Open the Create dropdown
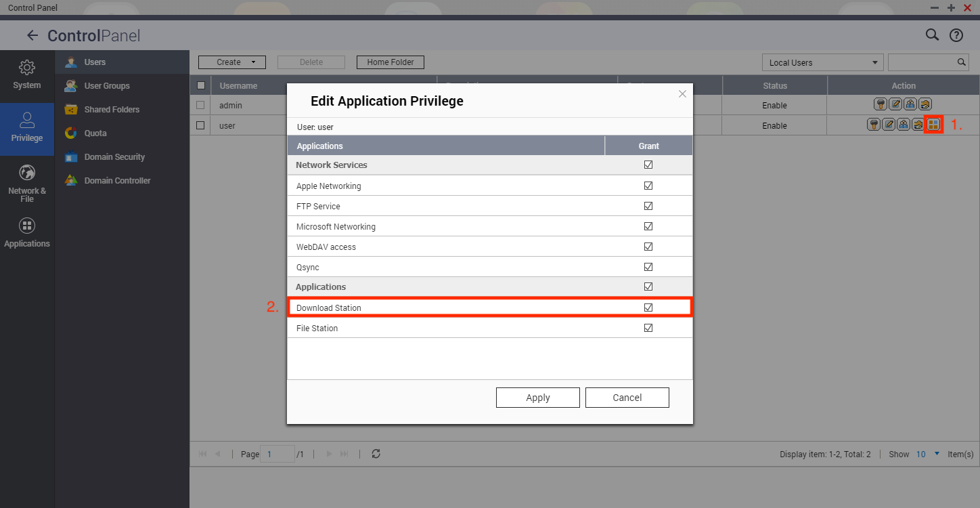The width and height of the screenshot is (980, 508). click(232, 62)
